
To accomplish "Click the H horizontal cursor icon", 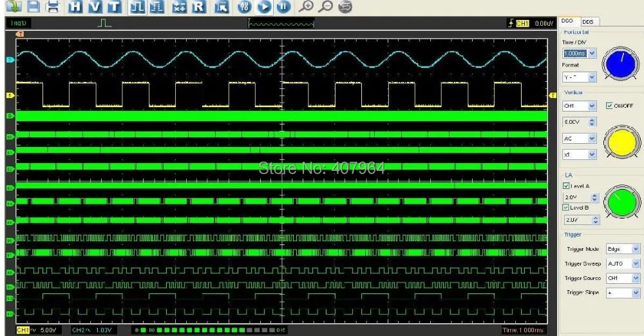I will 76,7.
